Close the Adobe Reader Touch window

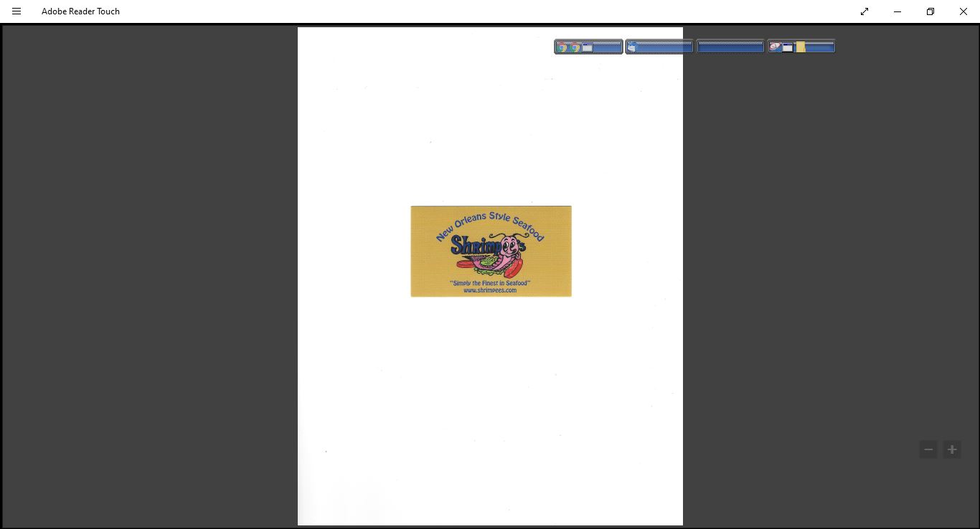tap(963, 11)
